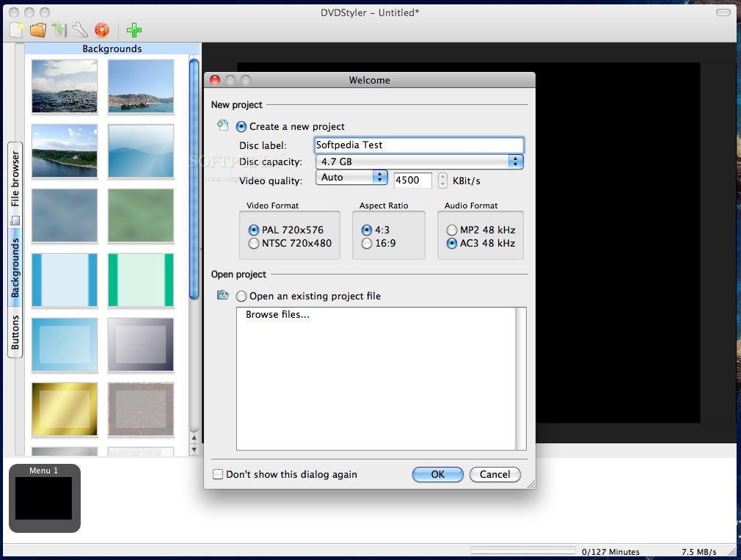The image size is (741, 560).
Task: Select MP2 48 kHz audio format
Action: point(452,230)
